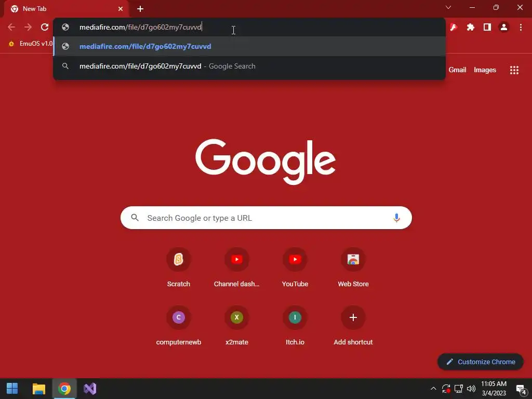Click the address bar text field
532x399 pixels.
(x=249, y=27)
